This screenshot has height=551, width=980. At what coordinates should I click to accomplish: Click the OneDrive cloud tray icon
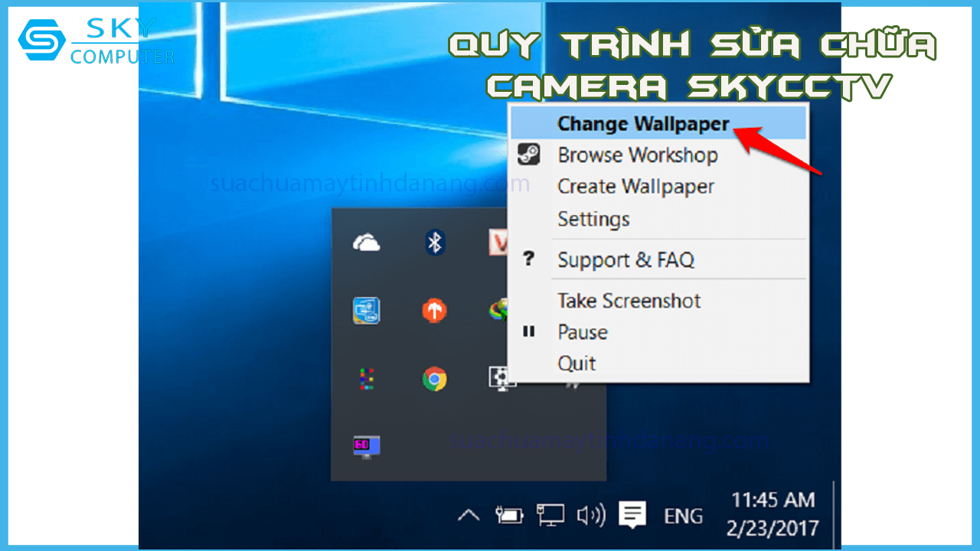coord(367,243)
